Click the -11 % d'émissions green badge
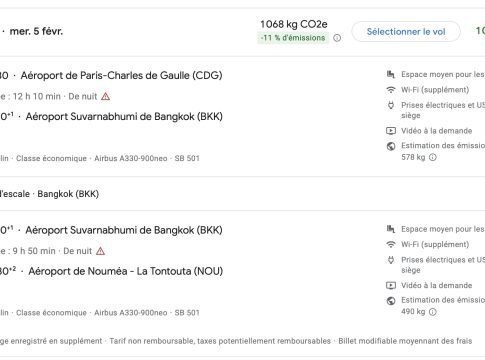The width and height of the screenshot is (485, 360). [x=293, y=38]
